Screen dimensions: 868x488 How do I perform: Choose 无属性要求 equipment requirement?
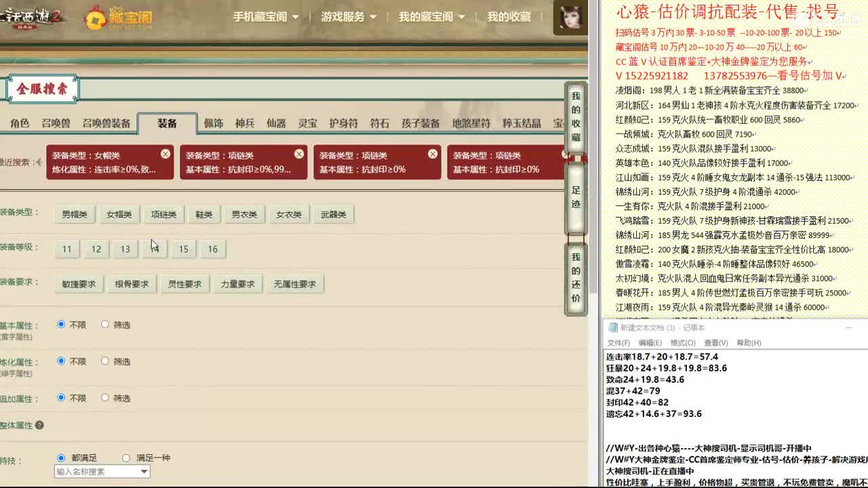(295, 284)
